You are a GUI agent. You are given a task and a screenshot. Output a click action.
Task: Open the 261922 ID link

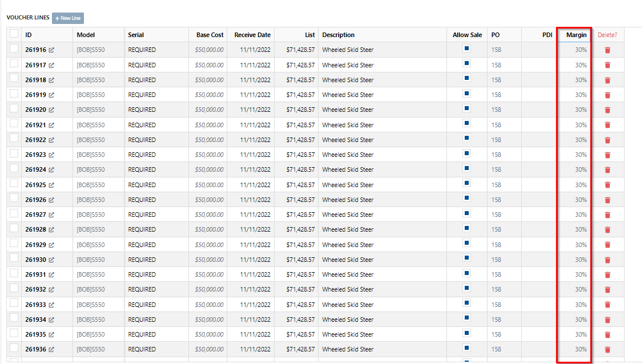click(36, 140)
